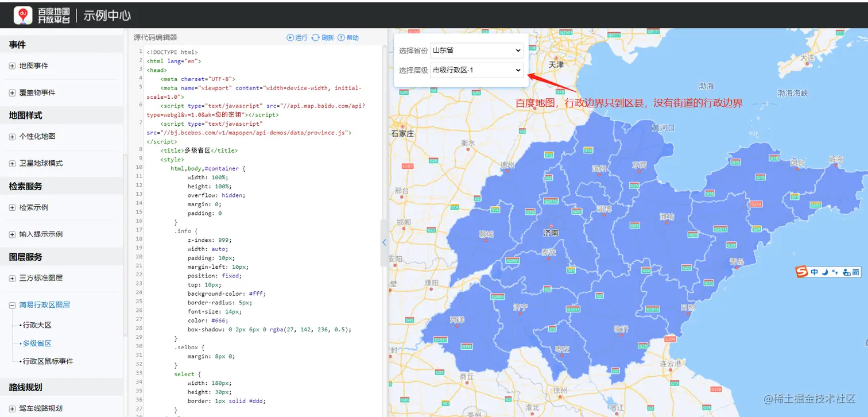Click the 威海 city label on the map
Image resolution: width=868 pixels, height=417 pixels.
coord(836,159)
